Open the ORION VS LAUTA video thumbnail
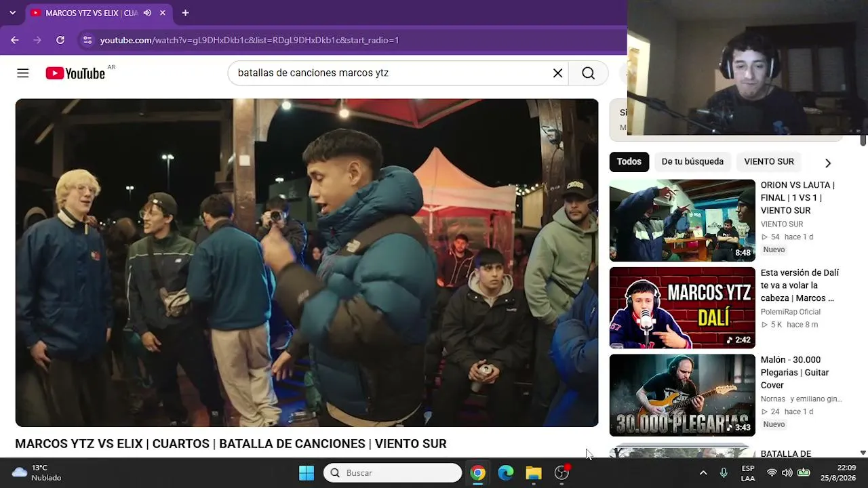Viewport: 868px width, 488px height. (x=682, y=220)
